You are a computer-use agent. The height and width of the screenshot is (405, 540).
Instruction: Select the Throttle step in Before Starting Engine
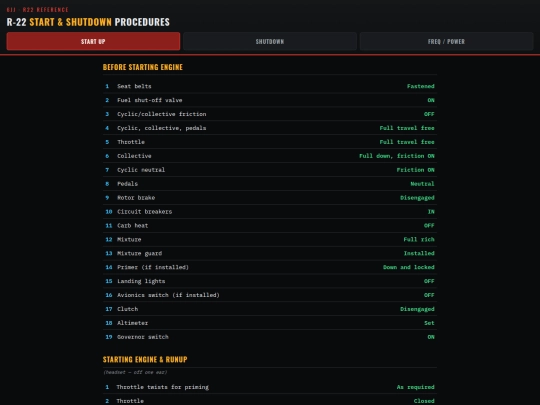click(x=270, y=142)
